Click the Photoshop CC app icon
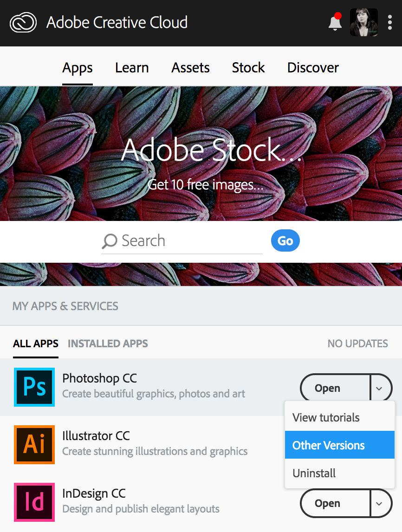 click(x=34, y=387)
